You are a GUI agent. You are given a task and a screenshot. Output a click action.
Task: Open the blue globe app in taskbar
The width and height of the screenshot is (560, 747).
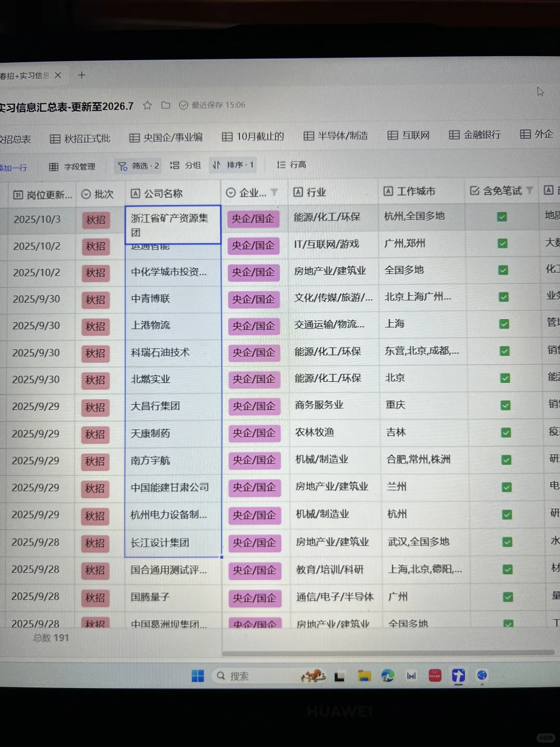(x=482, y=675)
